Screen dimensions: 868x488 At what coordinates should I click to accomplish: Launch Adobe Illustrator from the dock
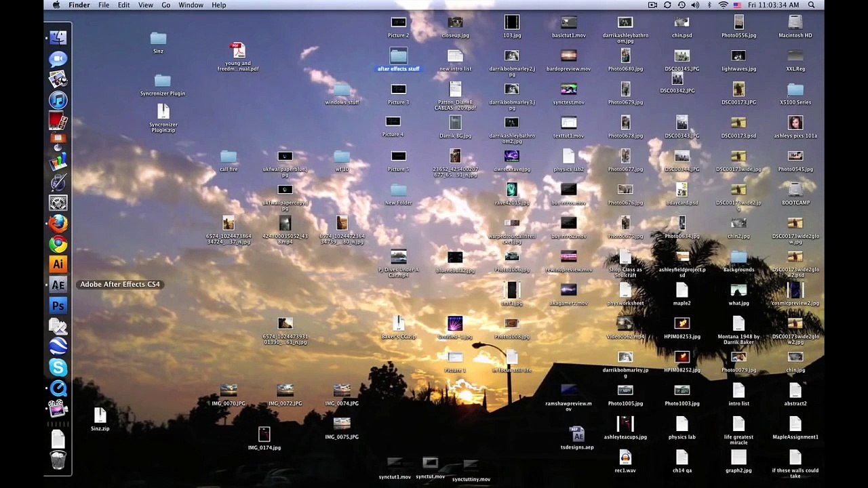[x=58, y=264]
